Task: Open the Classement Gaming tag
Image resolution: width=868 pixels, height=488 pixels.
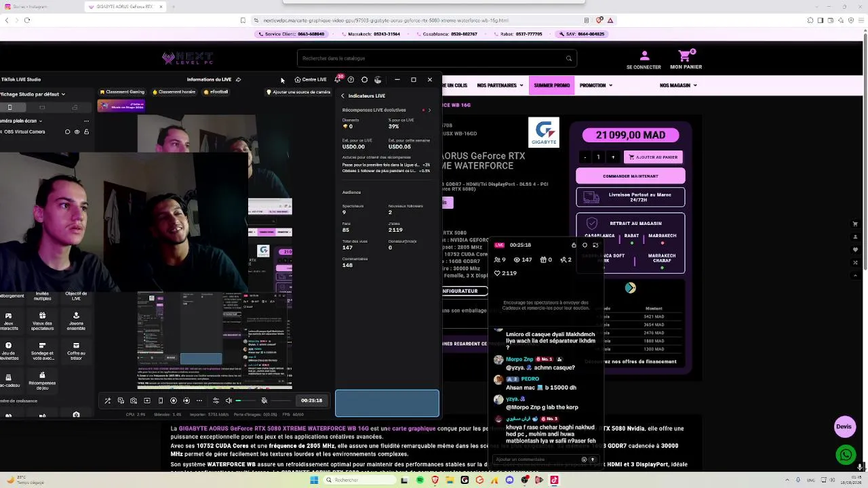Action: pyautogui.click(x=122, y=92)
